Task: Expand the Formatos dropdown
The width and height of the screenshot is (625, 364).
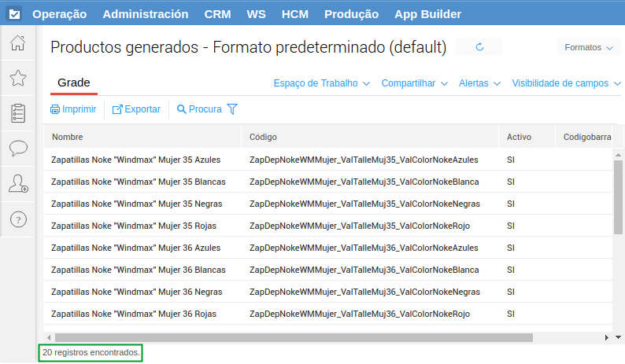Action: (588, 48)
